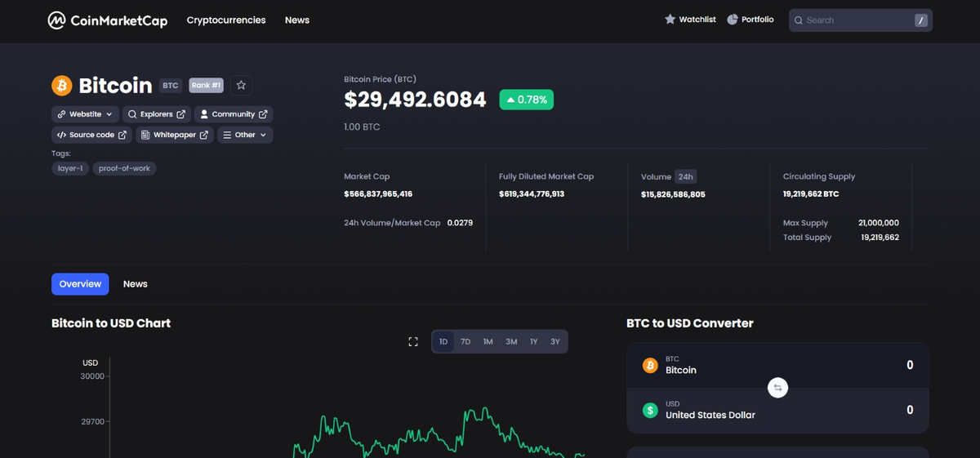
Task: Add Bitcoin to watchlist via star icon
Action: coord(241,85)
